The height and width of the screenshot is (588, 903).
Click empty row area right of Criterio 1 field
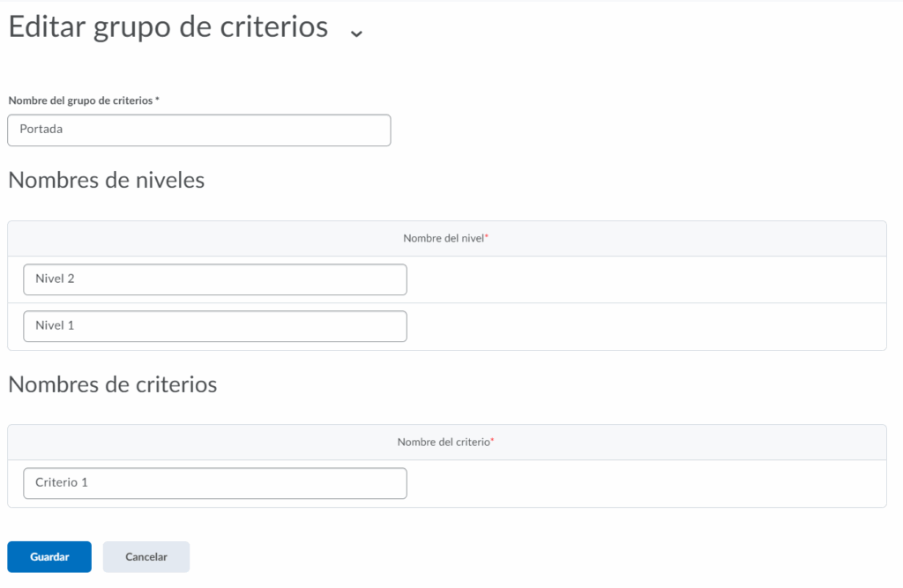coord(644,483)
